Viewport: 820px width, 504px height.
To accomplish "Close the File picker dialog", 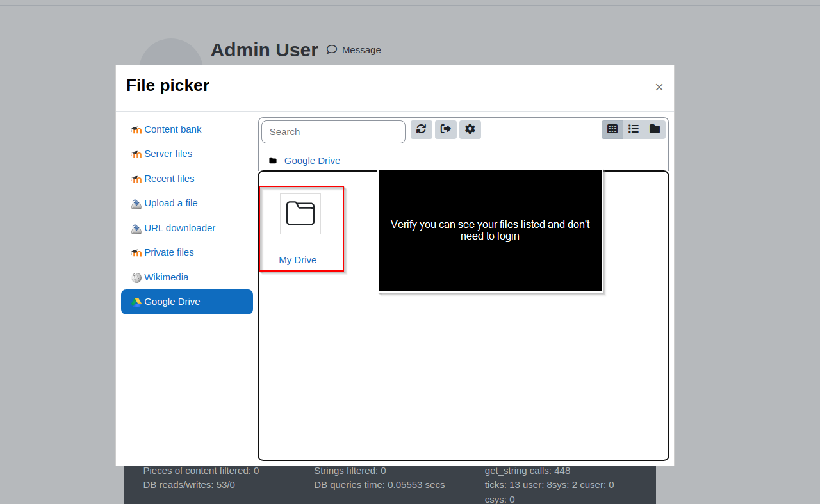I will (659, 87).
